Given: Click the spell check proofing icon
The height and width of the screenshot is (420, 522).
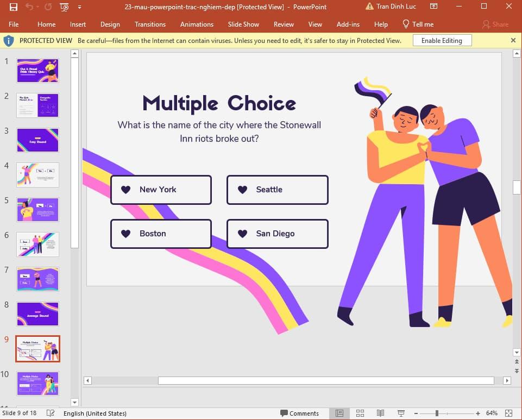Looking at the screenshot, I should coord(51,413).
